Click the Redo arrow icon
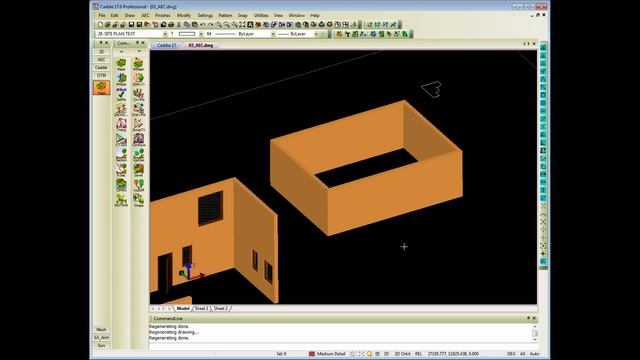The image size is (640, 360). (211, 25)
